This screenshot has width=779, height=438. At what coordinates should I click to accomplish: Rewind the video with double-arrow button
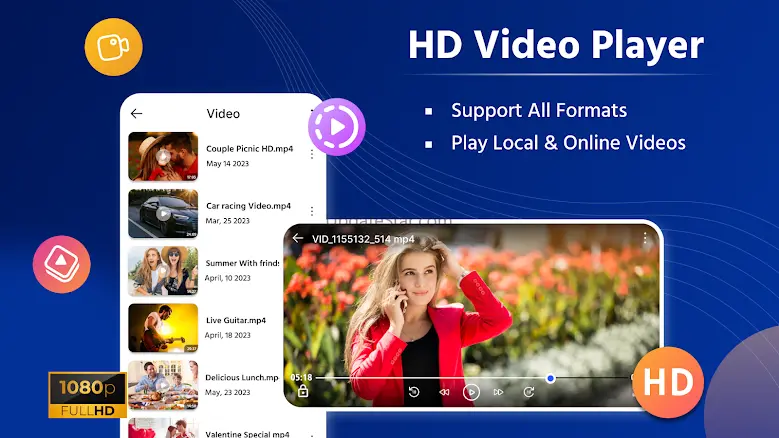click(444, 392)
